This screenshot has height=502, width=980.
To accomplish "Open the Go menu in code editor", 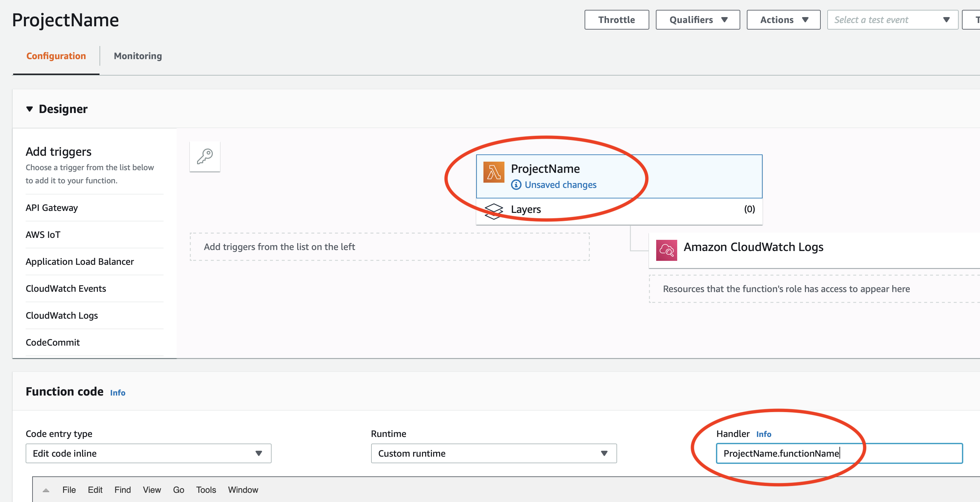I will tap(178, 490).
